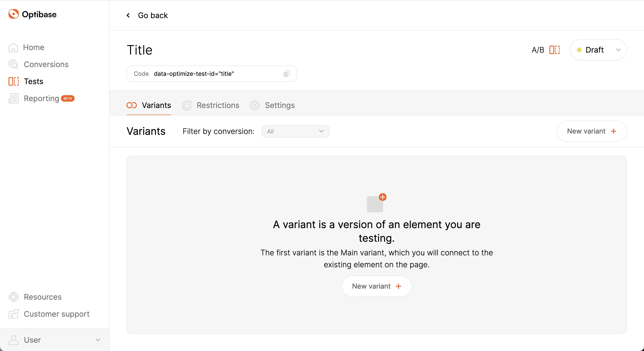Open the Draft status dropdown
The width and height of the screenshot is (644, 351).
598,50
